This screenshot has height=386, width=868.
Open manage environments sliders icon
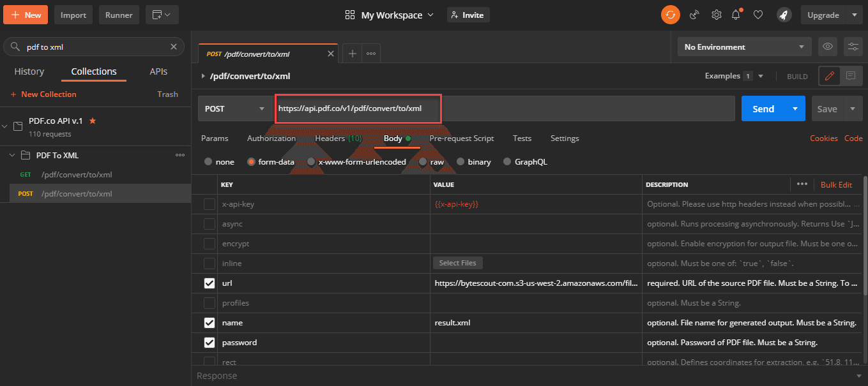(853, 47)
